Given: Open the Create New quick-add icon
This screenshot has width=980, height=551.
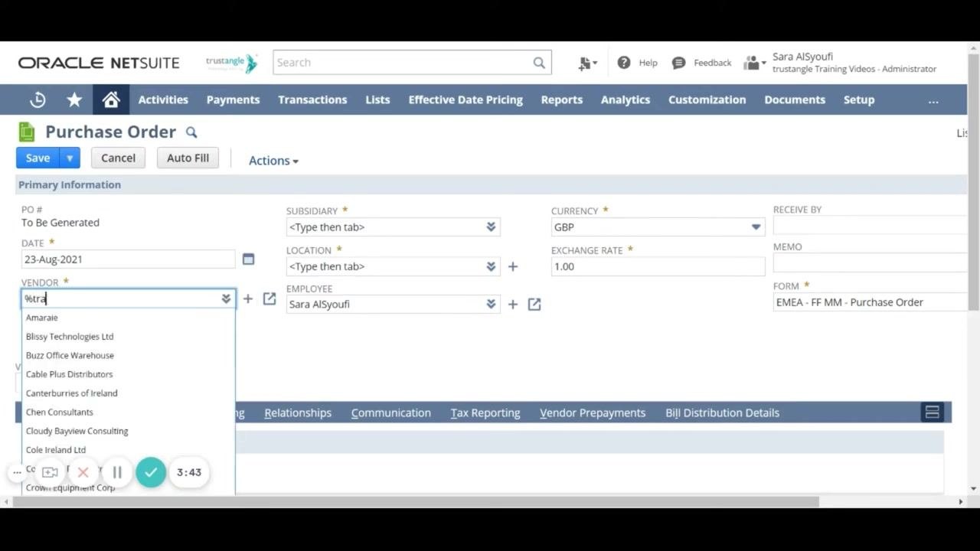Looking at the screenshot, I should (587, 64).
